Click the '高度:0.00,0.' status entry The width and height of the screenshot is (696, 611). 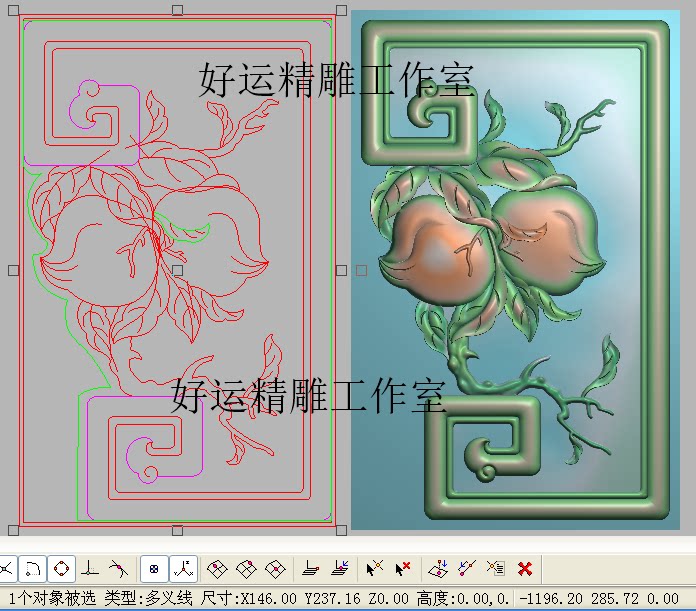[463, 599]
